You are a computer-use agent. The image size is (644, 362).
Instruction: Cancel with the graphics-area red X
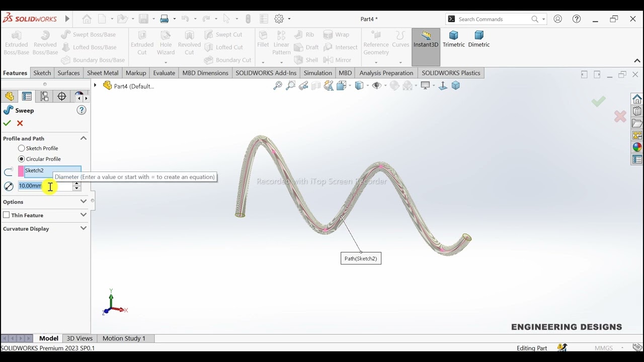pos(620,117)
